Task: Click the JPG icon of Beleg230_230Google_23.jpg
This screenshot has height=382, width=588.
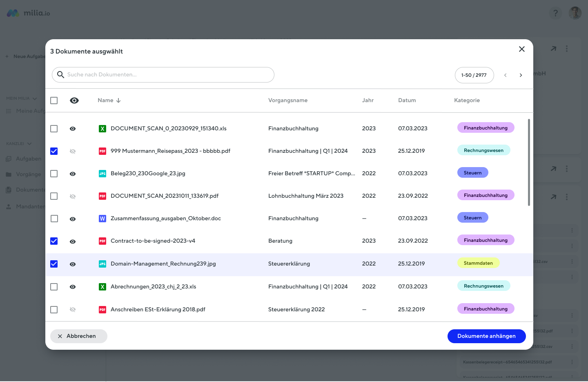Action: [x=102, y=174]
